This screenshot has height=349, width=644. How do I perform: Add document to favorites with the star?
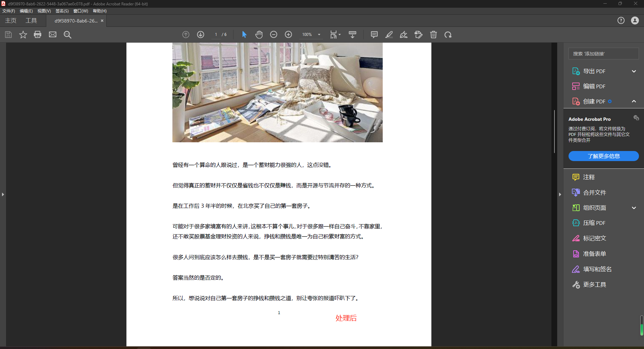click(23, 35)
